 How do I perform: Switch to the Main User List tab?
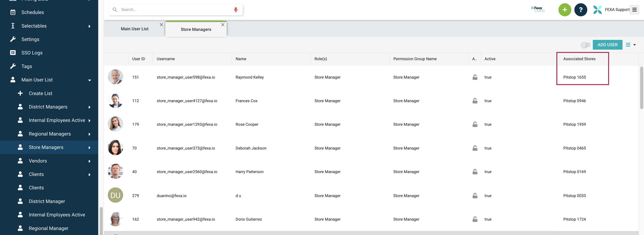[134, 29]
